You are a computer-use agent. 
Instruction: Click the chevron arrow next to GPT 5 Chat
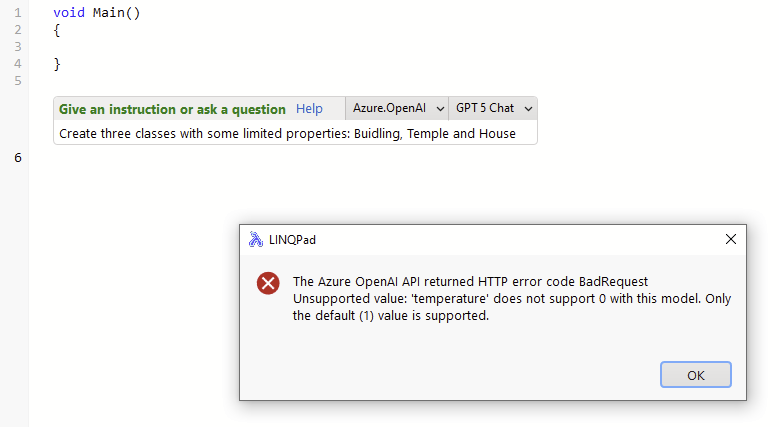tap(528, 109)
